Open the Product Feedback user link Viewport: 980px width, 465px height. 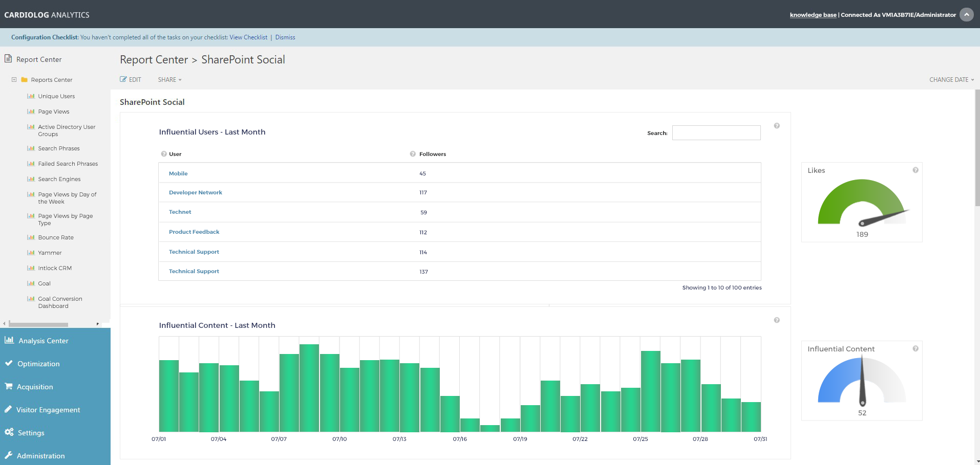pyautogui.click(x=194, y=232)
